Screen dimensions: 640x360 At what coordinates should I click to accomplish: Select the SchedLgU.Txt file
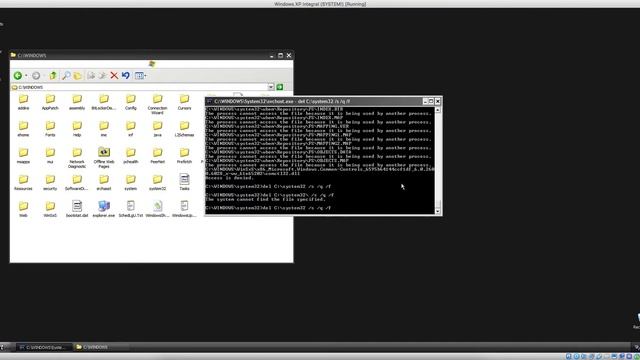pyautogui.click(x=131, y=209)
